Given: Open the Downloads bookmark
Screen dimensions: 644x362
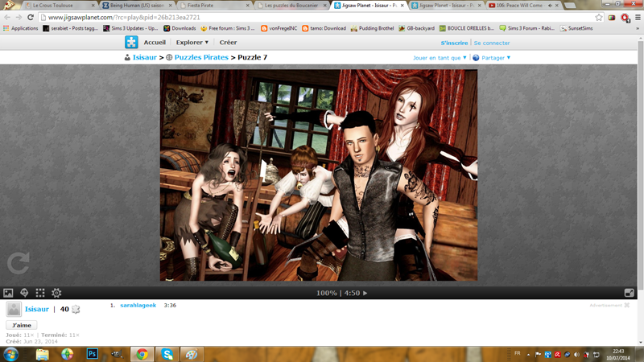Looking at the screenshot, I should (180, 28).
